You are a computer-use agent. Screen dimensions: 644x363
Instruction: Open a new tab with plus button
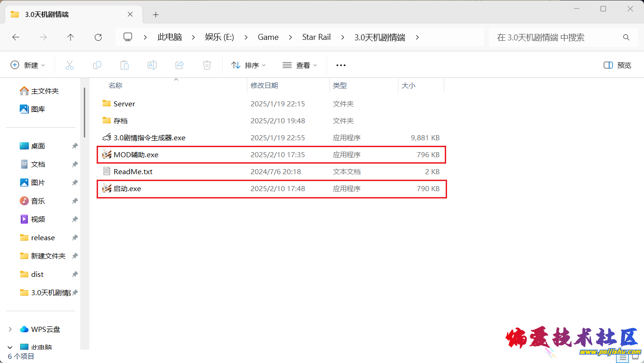[156, 15]
